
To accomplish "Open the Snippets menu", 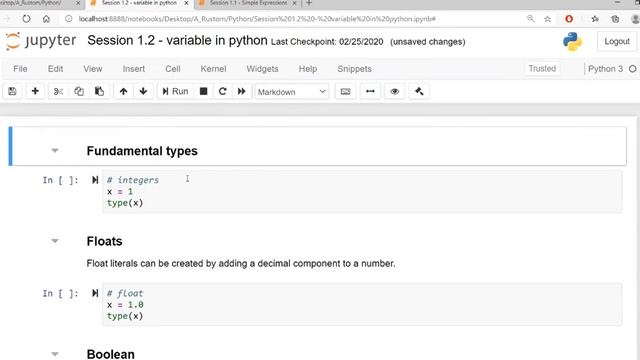I will click(354, 69).
